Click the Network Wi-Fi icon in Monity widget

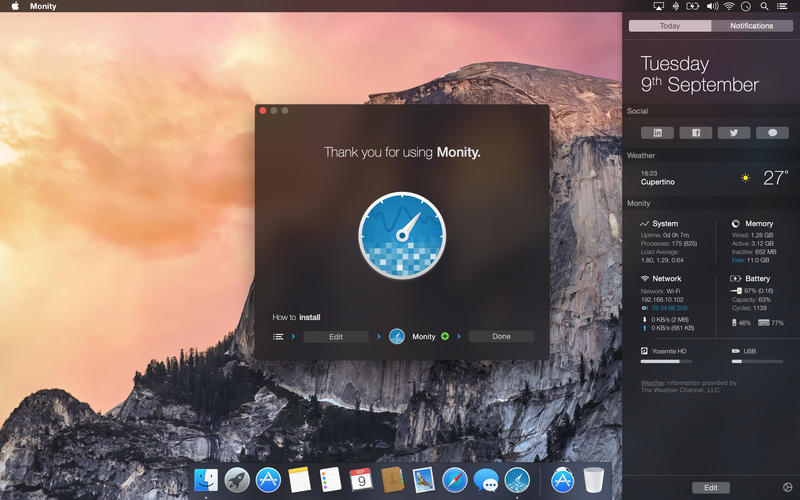tap(644, 279)
